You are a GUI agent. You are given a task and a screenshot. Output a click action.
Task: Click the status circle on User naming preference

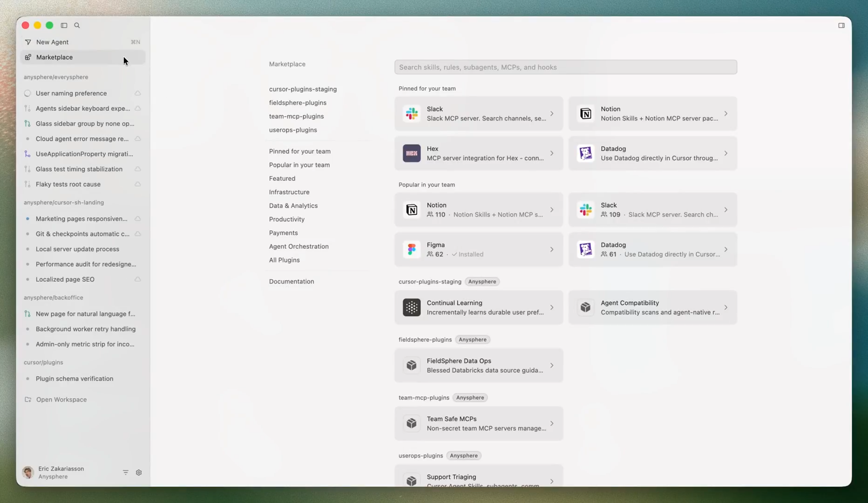tap(27, 93)
